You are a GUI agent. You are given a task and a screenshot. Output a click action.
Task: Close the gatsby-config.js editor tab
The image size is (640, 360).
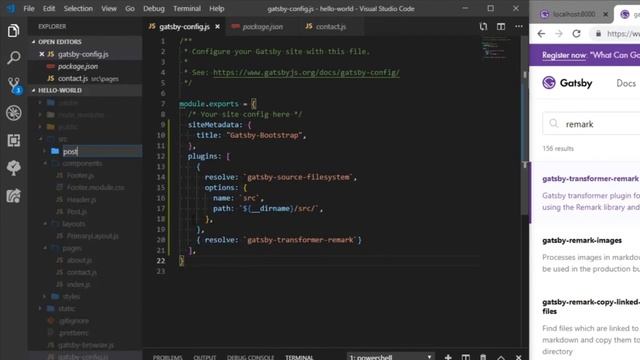tap(218, 27)
